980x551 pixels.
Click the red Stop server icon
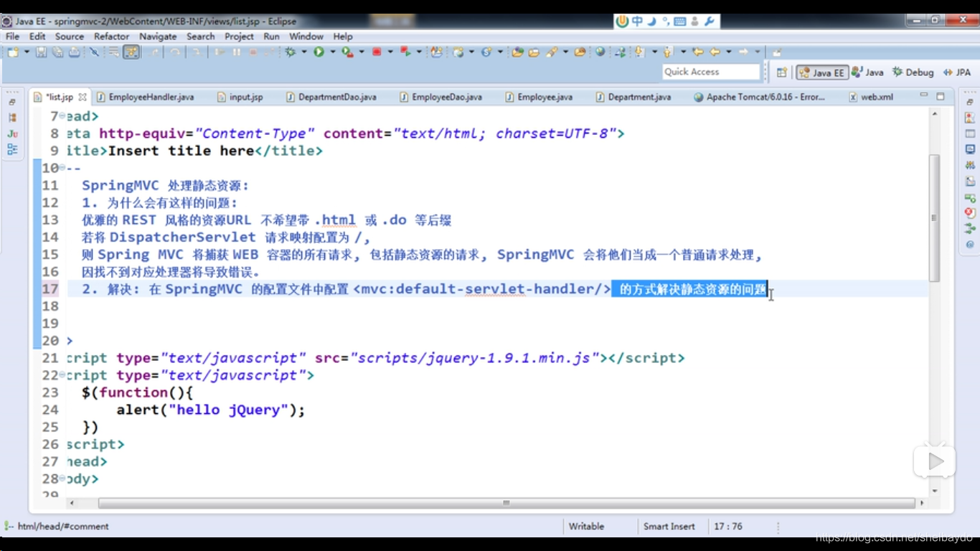376,52
